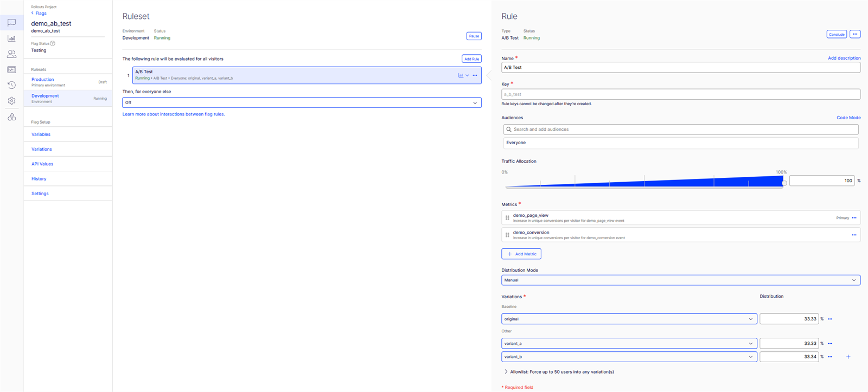Click drag handle of demo_page_view metric

[x=507, y=218]
